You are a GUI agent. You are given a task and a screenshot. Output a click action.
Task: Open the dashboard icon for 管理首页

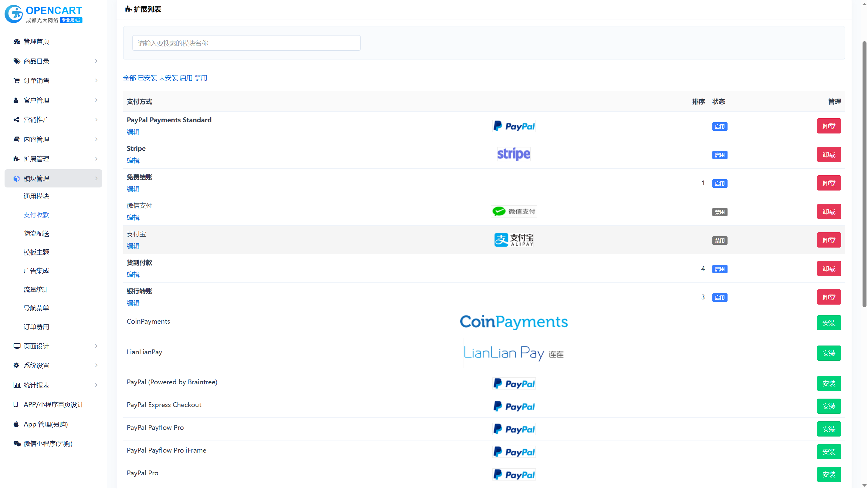click(16, 42)
